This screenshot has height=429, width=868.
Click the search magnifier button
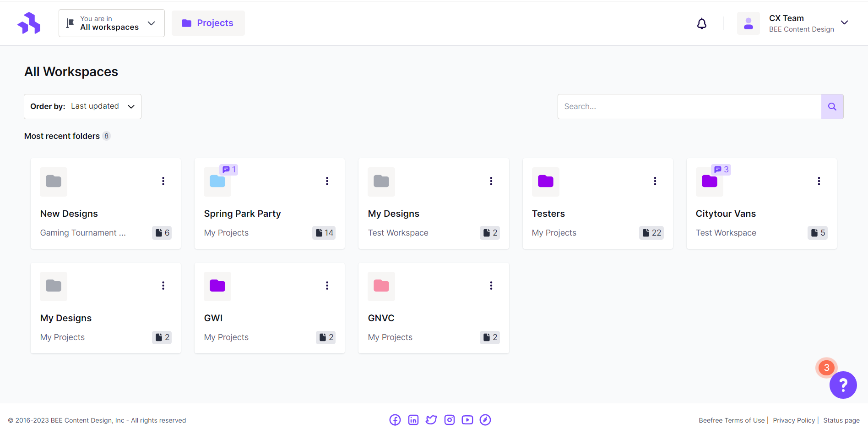pos(832,106)
